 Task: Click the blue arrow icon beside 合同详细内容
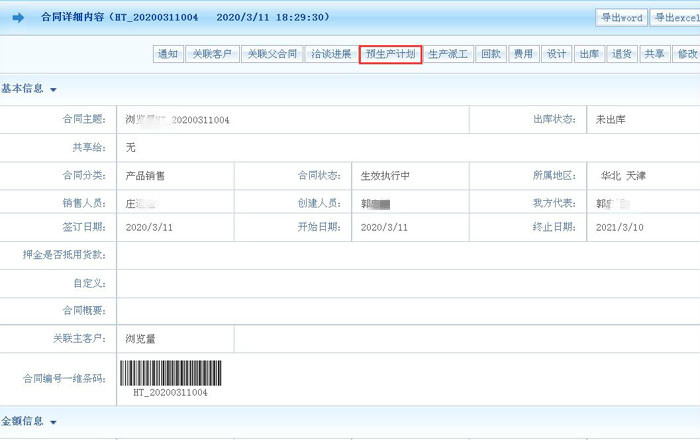pos(18,18)
